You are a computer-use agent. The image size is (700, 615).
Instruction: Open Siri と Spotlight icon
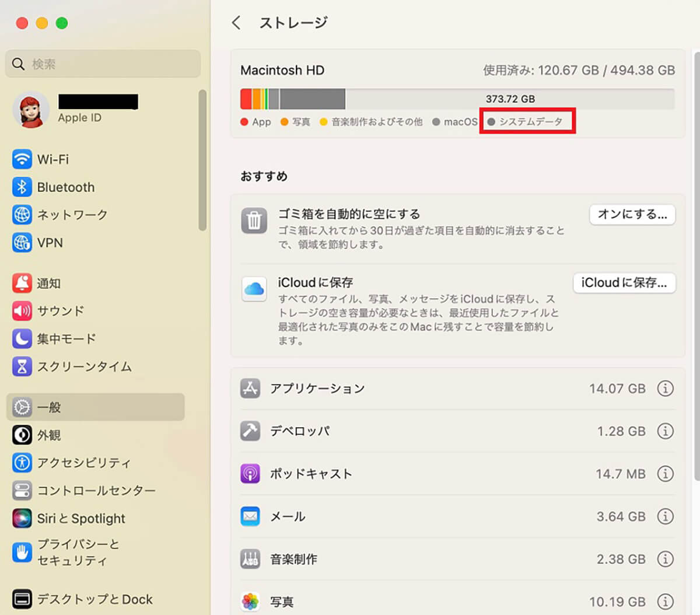pos(22,518)
